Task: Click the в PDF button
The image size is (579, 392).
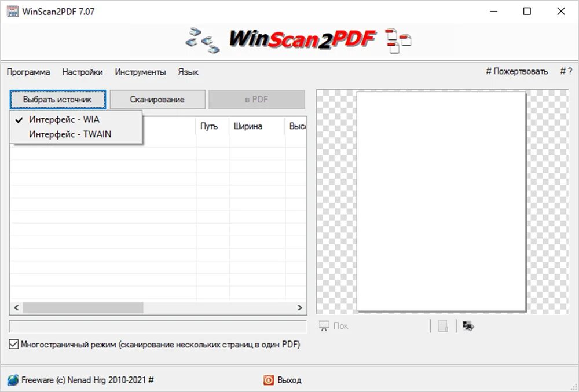Action: (256, 100)
